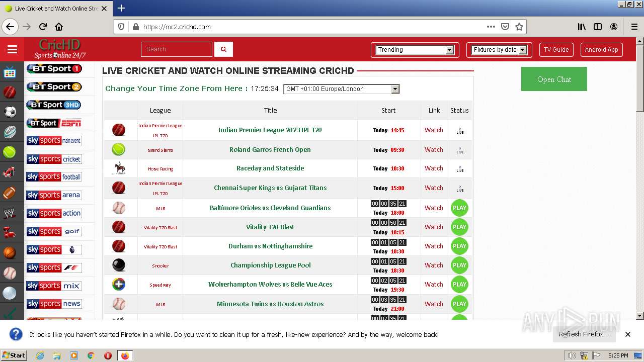Open Sky Sports Main Event channel
Screen dimensions: 644x362
54,141
